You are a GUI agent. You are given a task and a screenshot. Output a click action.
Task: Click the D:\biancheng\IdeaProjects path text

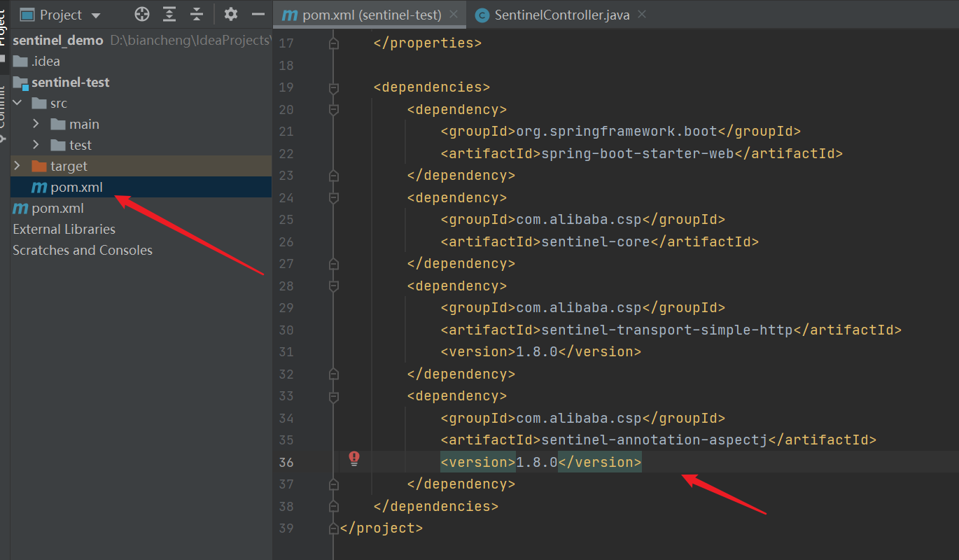coord(190,40)
